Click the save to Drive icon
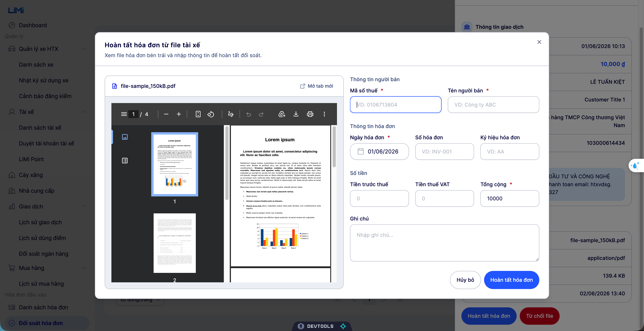The height and width of the screenshot is (331, 644). click(282, 114)
